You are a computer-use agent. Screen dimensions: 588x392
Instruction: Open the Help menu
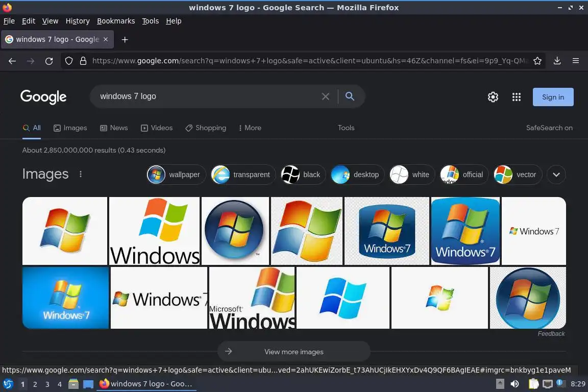click(174, 21)
